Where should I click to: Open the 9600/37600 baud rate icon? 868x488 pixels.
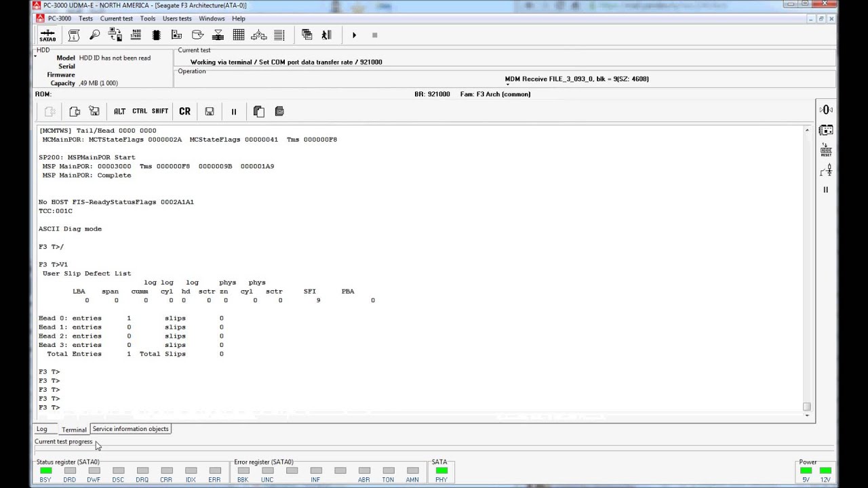(136, 35)
